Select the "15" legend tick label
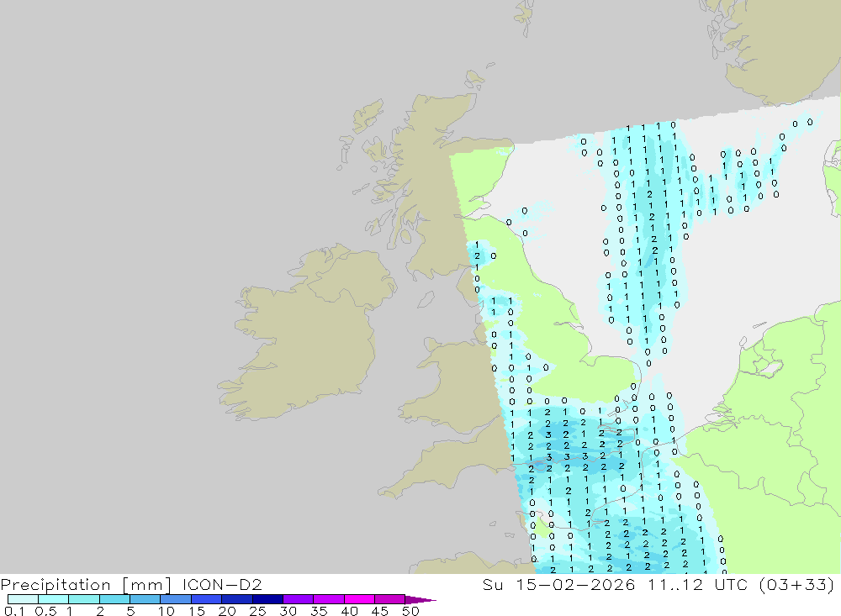 pyautogui.click(x=197, y=611)
